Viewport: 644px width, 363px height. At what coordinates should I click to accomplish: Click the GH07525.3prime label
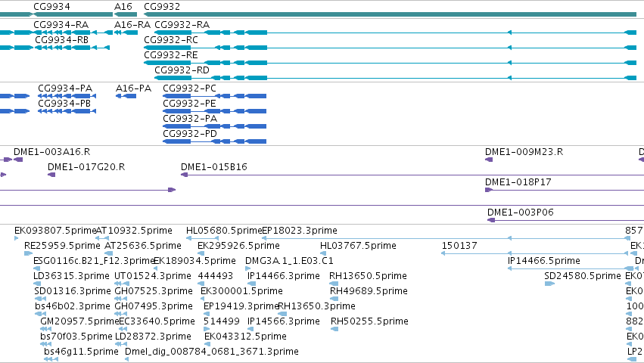[x=154, y=291]
